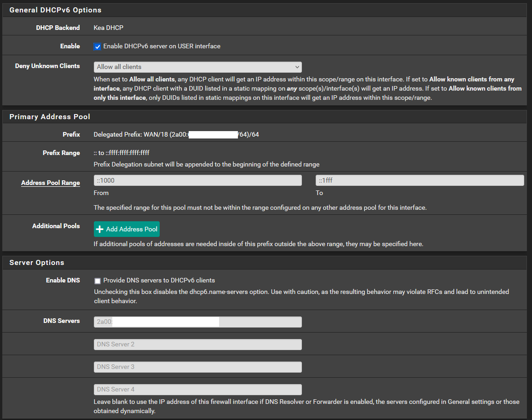This screenshot has height=420, width=532.
Task: Click the Prefix Range value text
Action: pos(121,153)
